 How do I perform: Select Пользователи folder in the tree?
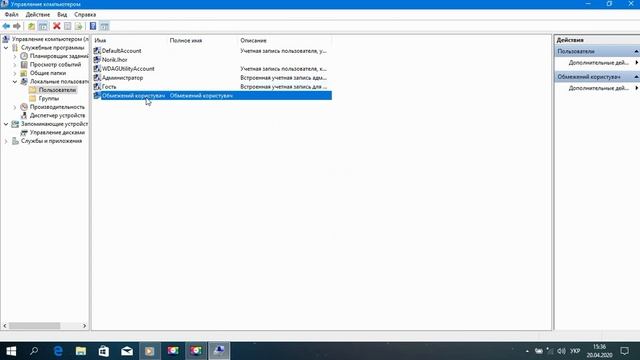point(57,90)
